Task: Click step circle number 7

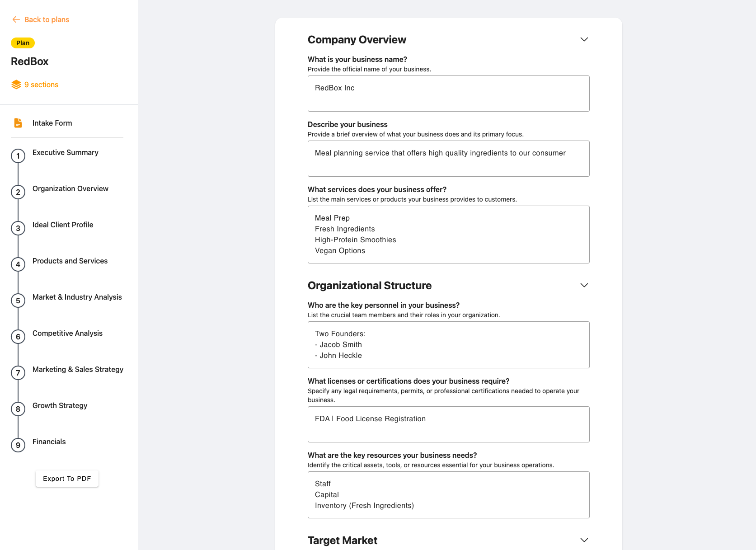Action: pos(18,373)
